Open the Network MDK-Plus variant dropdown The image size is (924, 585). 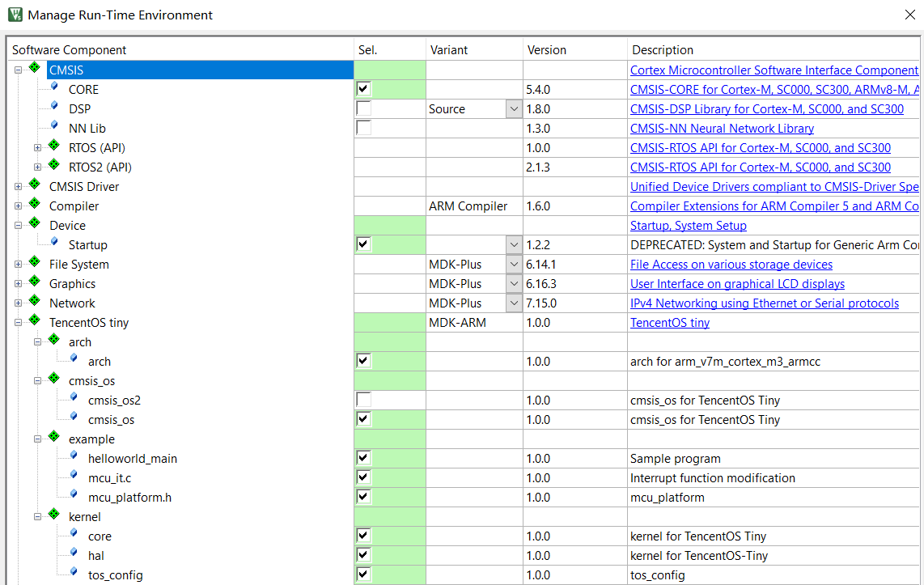(x=514, y=303)
